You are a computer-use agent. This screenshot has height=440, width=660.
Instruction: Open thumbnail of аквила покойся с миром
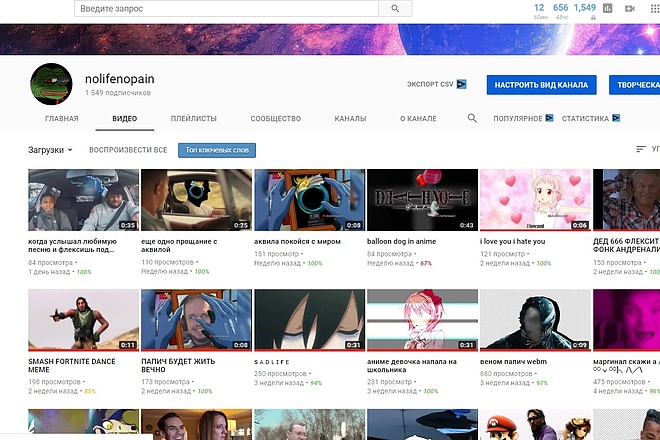(x=309, y=200)
